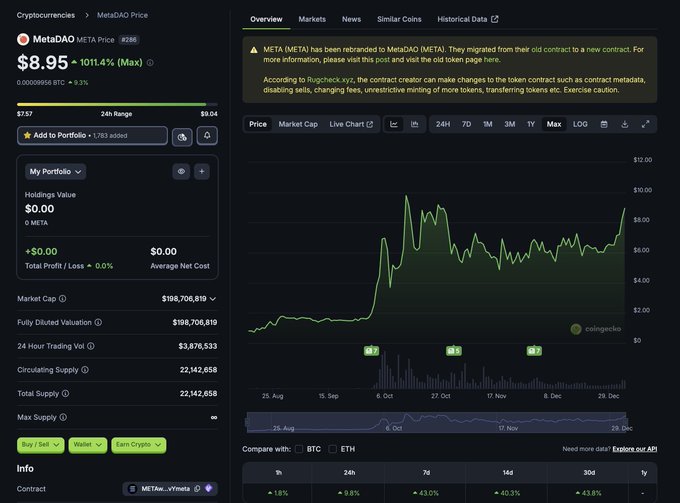Follow the Explore our API link

pyautogui.click(x=635, y=449)
